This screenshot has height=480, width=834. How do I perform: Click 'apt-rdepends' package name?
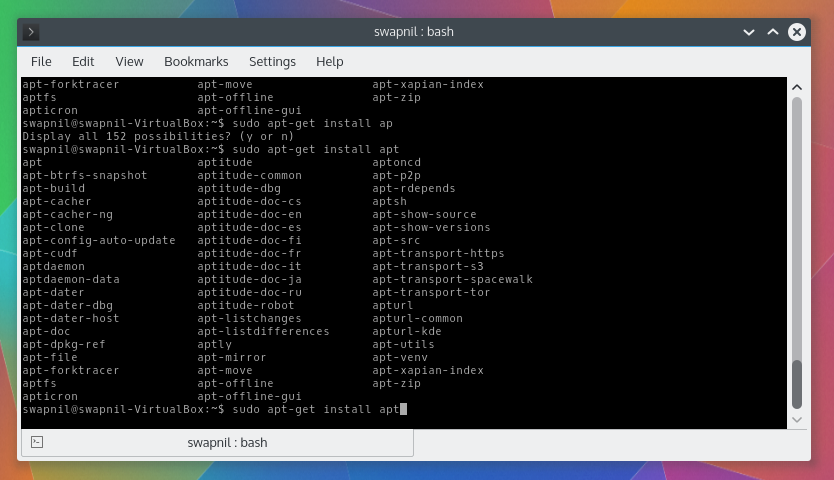414,188
